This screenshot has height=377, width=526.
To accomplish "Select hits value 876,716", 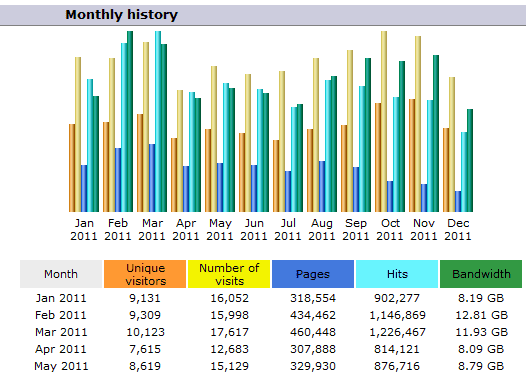I will [x=397, y=366].
